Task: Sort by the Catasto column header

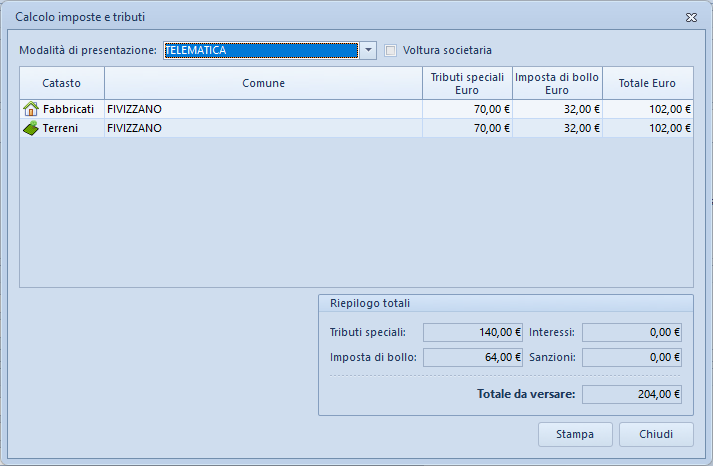Action: tap(62, 83)
